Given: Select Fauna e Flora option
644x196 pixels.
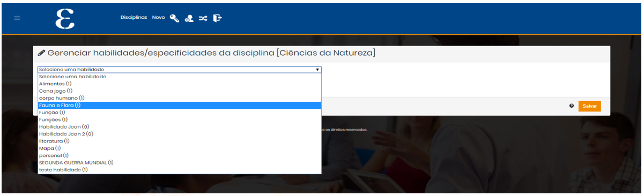Looking at the screenshot, I should coord(180,105).
